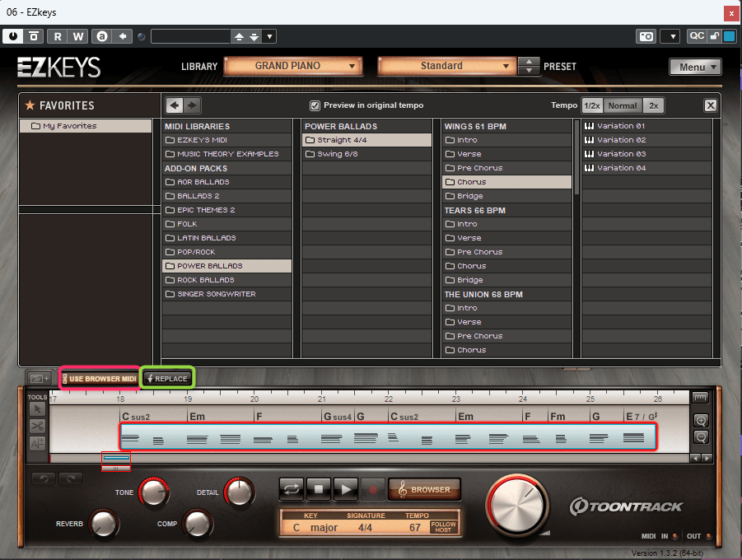Toggle FOLLOW HOST tempo button

(x=443, y=527)
